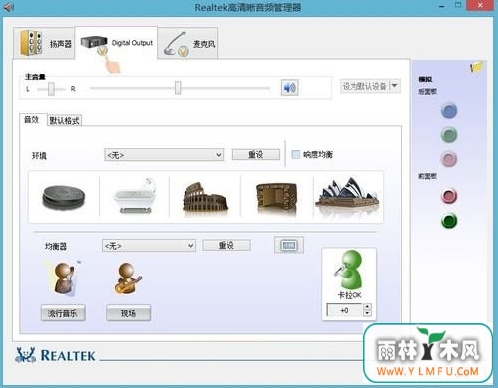Click the green Karaoke figure icon
The image size is (498, 388).
point(349,269)
